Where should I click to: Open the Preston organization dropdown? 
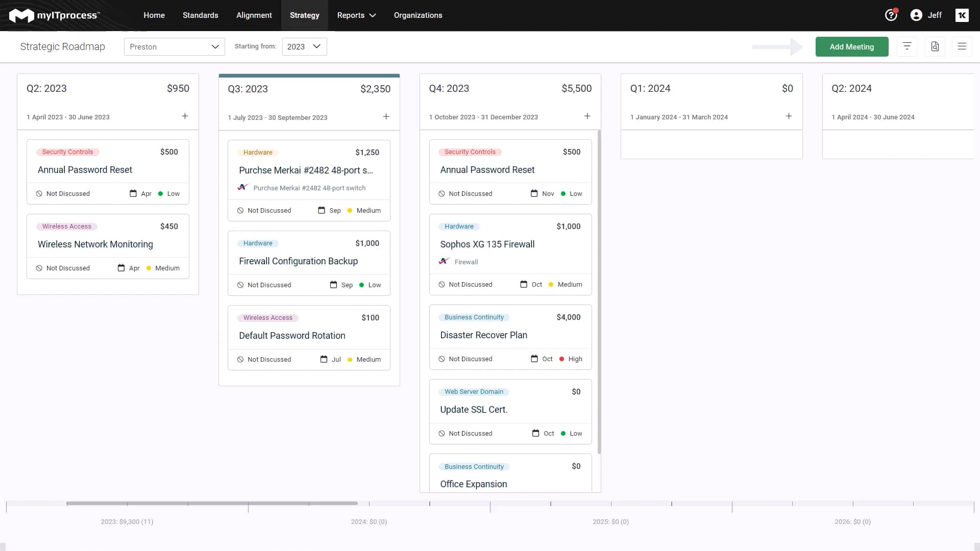click(x=174, y=46)
